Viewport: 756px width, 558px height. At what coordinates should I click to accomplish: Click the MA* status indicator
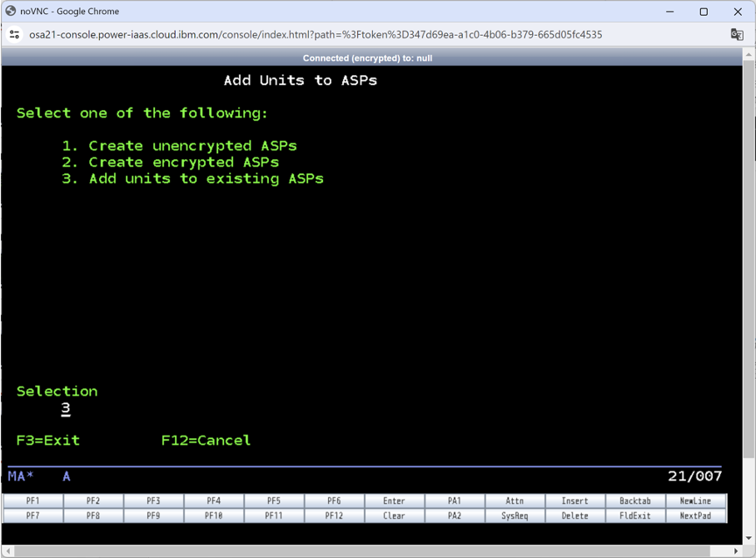tap(21, 476)
